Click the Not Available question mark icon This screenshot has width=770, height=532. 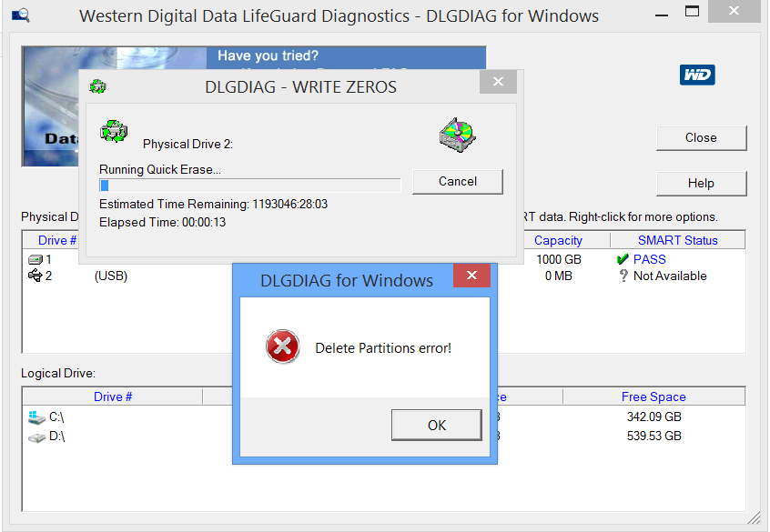[623, 276]
